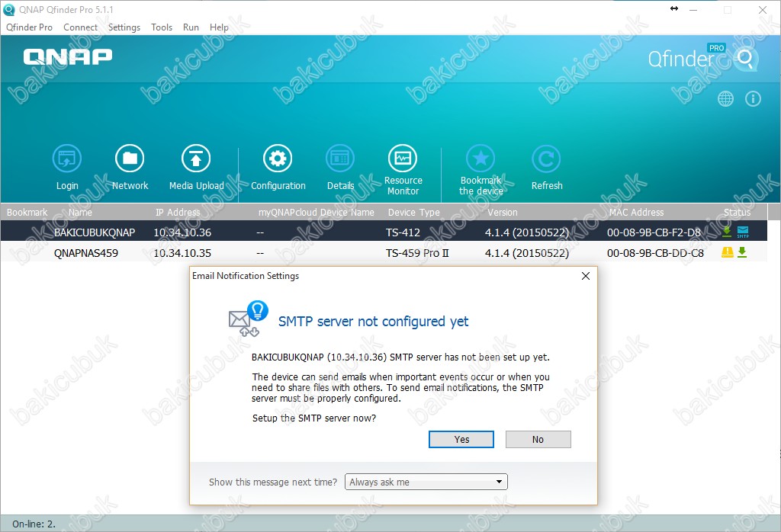Image resolution: width=781 pixels, height=532 pixels.
Task: Open the Resource Monitor icon
Action: point(403,159)
